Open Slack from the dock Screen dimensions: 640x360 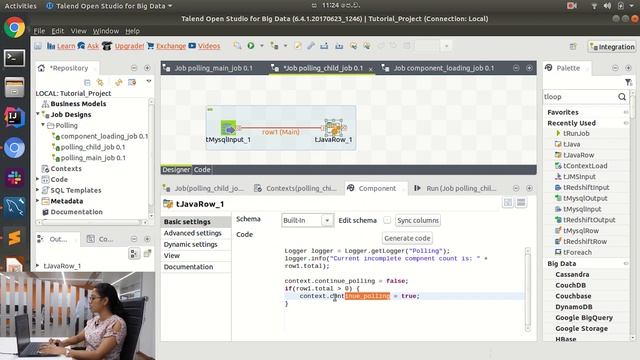[x=15, y=178]
